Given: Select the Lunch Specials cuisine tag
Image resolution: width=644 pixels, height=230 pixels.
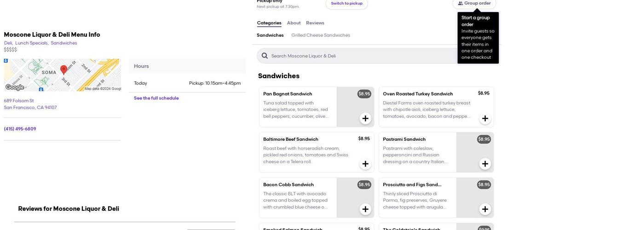Looking at the screenshot, I should [31, 43].
